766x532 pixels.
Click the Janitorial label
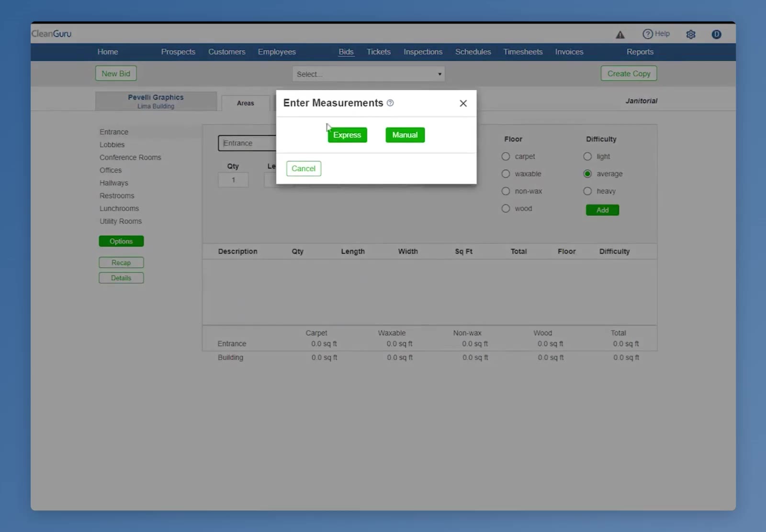641,101
